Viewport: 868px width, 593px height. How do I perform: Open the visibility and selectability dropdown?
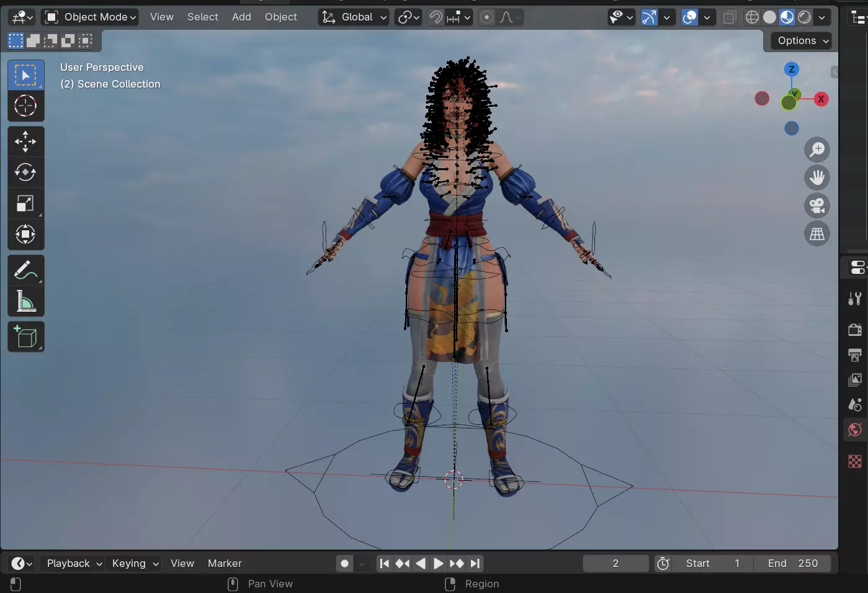coord(621,17)
